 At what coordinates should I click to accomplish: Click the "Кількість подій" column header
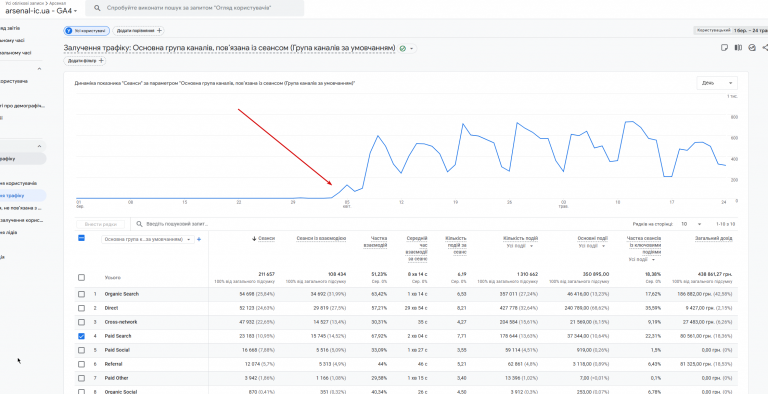[520, 239]
